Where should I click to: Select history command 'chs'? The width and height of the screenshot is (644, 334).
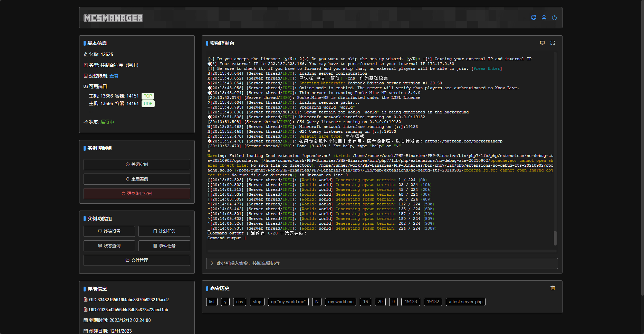[x=240, y=302]
